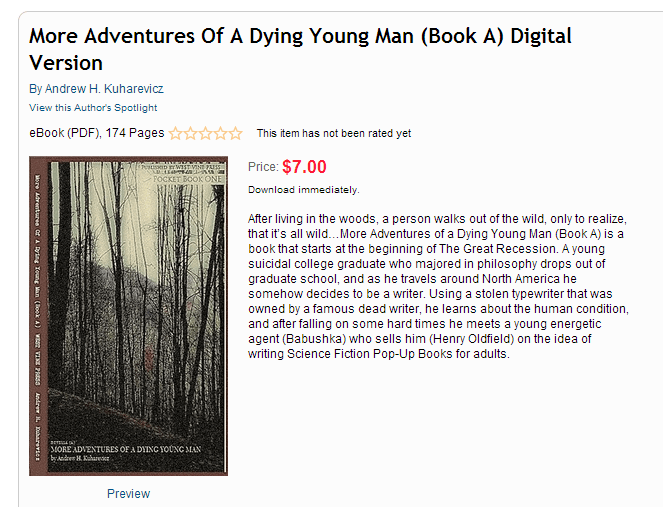Click the red $7.00 price
Viewport: 663px width, 507px height.
point(304,167)
